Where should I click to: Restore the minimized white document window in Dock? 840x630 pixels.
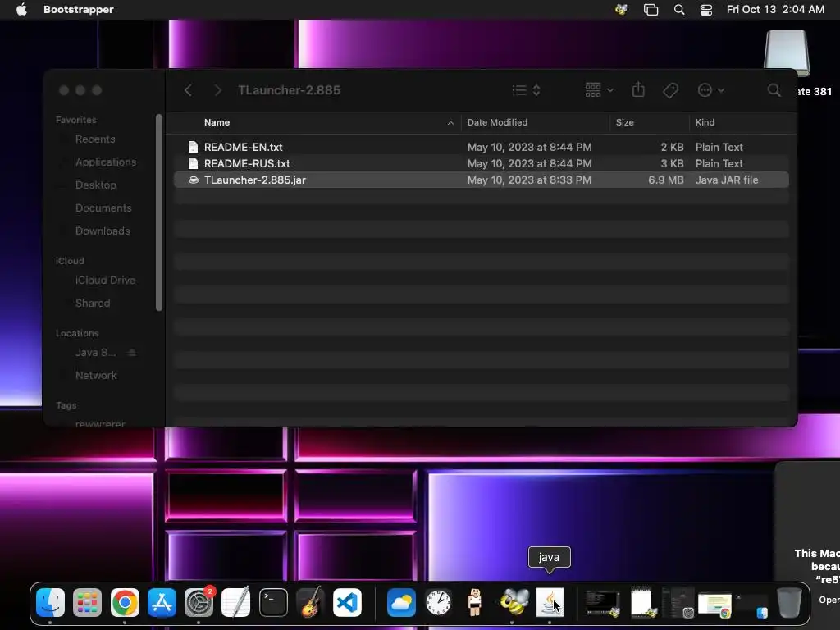tap(641, 603)
